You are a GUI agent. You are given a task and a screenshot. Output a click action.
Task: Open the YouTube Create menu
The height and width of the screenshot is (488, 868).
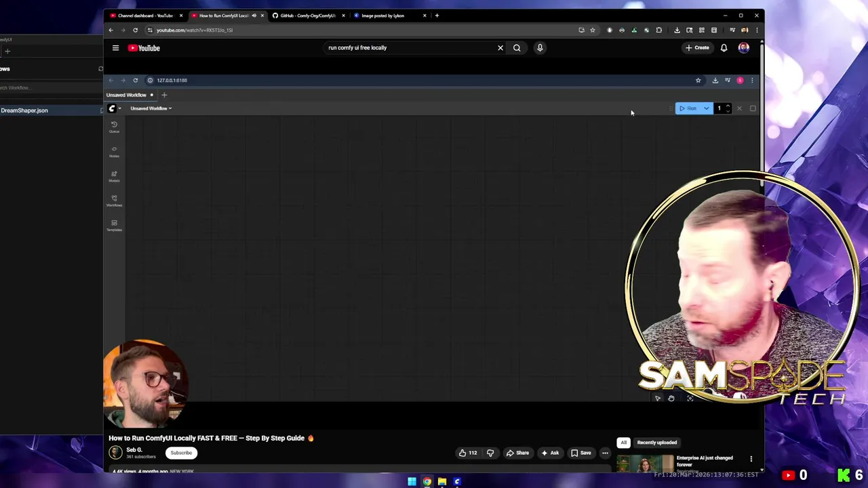697,48
